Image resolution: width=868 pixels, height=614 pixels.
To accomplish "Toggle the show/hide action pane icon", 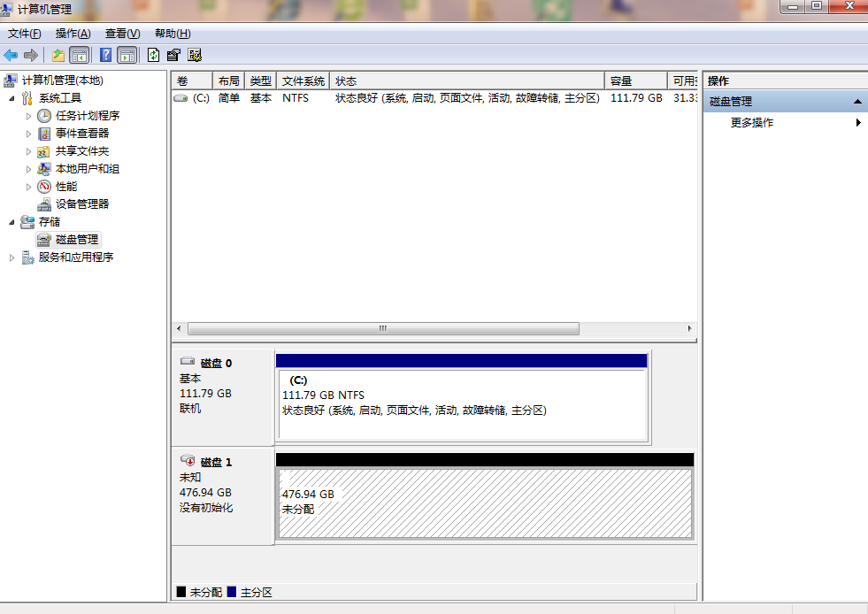I will pos(127,55).
